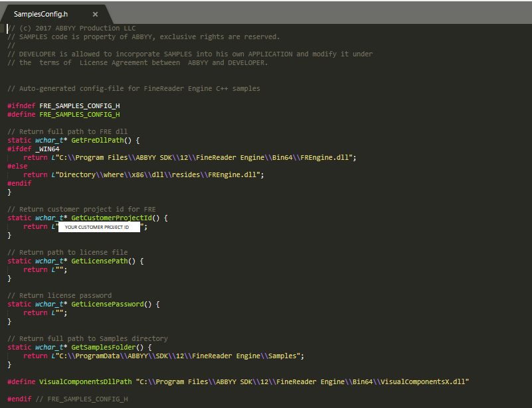532x408 pixels.
Task: Click the #ifndef FRE_SAMPLES_CONFIG_H line
Action: coord(64,105)
